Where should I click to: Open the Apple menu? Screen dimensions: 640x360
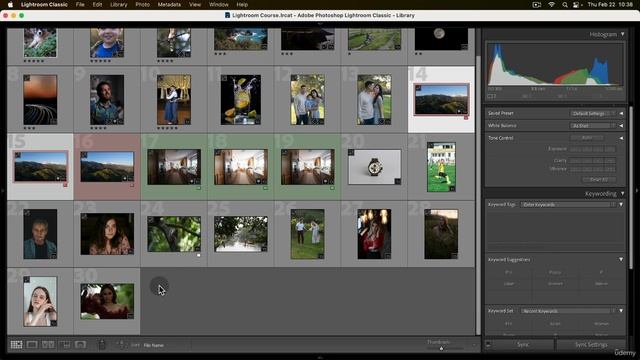10,4
